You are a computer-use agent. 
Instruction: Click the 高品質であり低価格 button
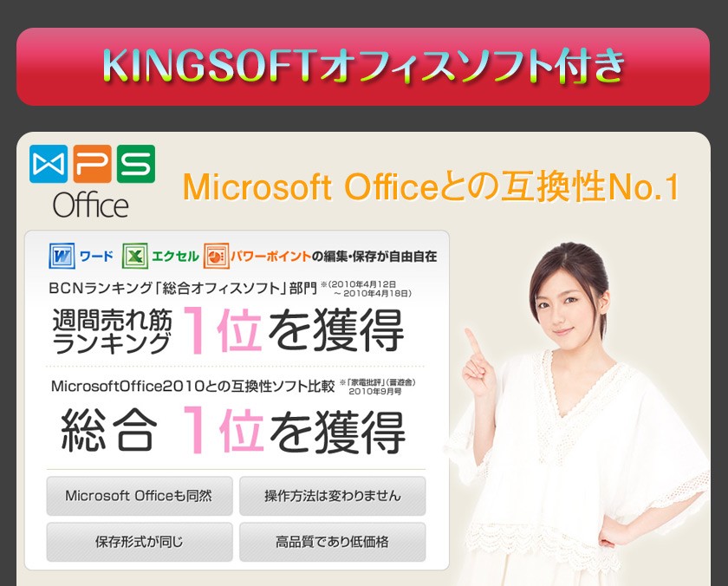[x=333, y=542]
